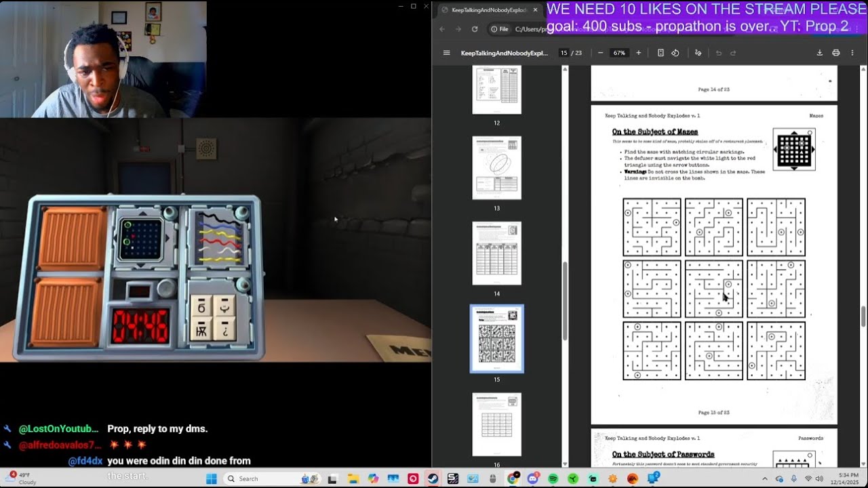Image resolution: width=868 pixels, height=488 pixels.
Task: Open Discord from the taskbar
Action: click(x=533, y=479)
